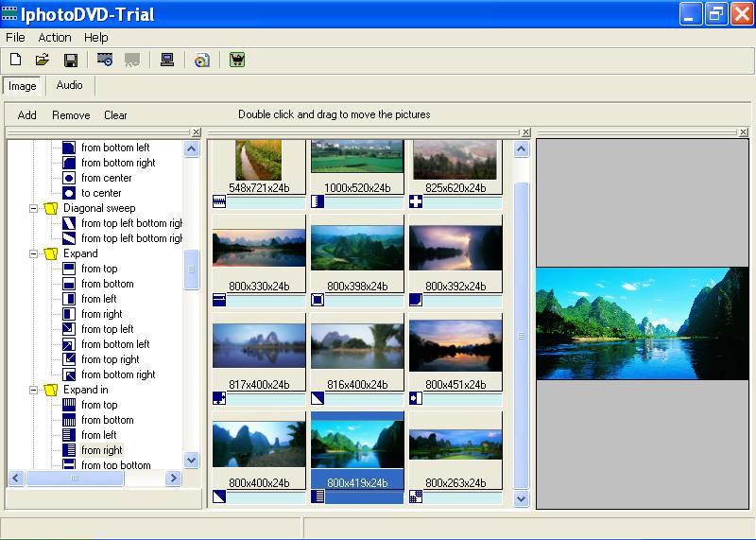Select the 'to center' transition effect
The width and height of the screenshot is (756, 540).
click(x=100, y=193)
